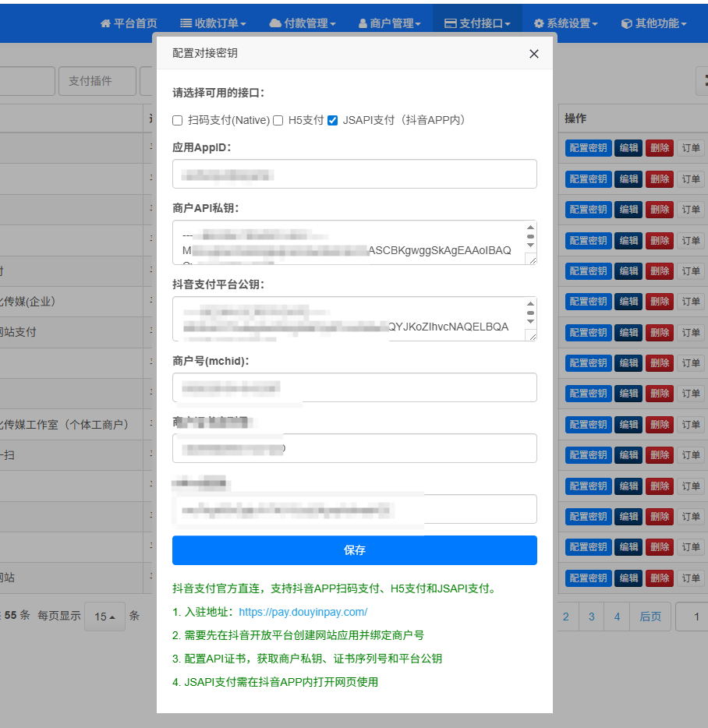
Task: Expand the 收款订单 menu
Action: coord(213,23)
